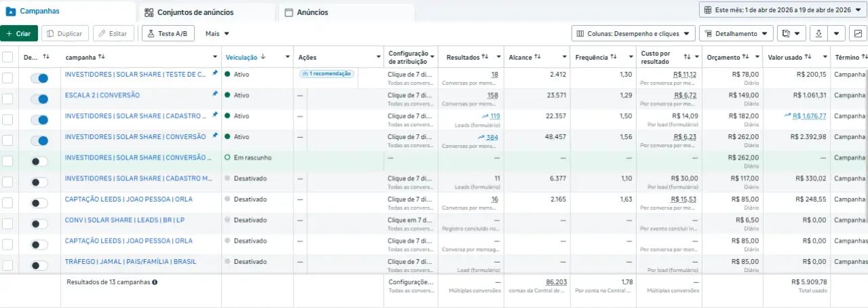Click the Teste A/B button
868x308 pixels.
pos(168,33)
